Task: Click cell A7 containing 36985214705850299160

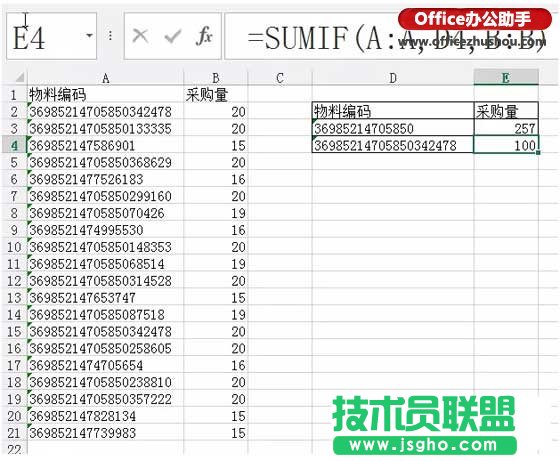Action: pyautogui.click(x=105, y=196)
